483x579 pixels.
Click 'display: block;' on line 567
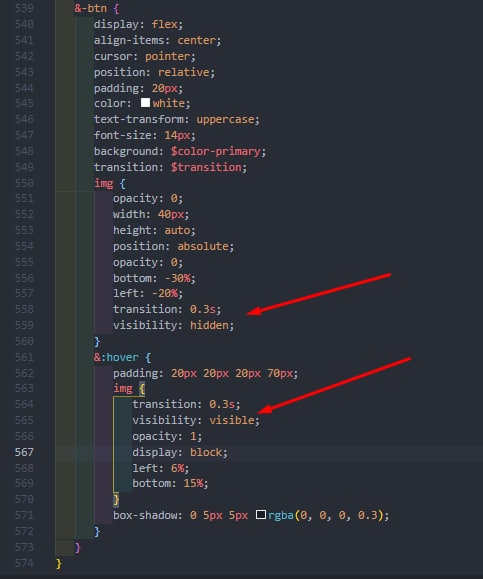(180, 452)
